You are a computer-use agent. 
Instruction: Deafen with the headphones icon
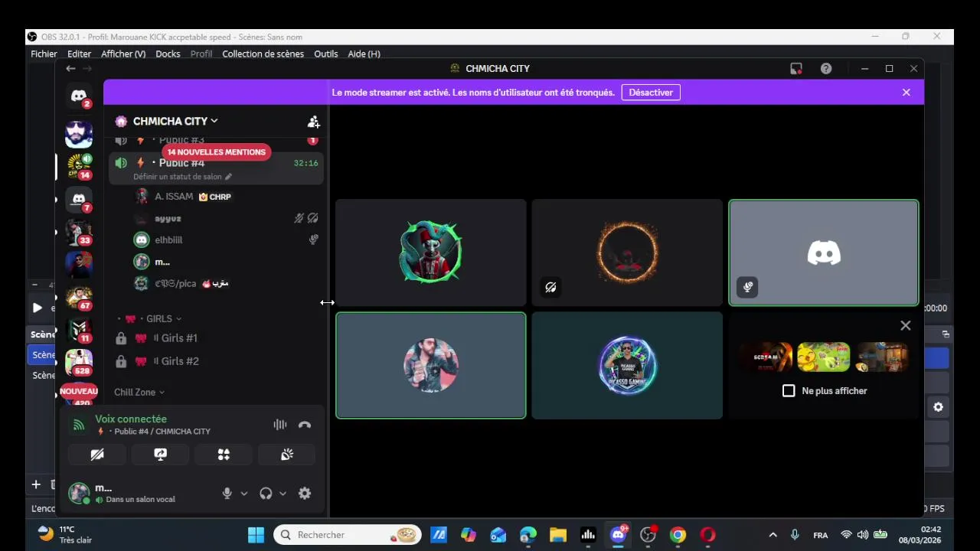[266, 494]
